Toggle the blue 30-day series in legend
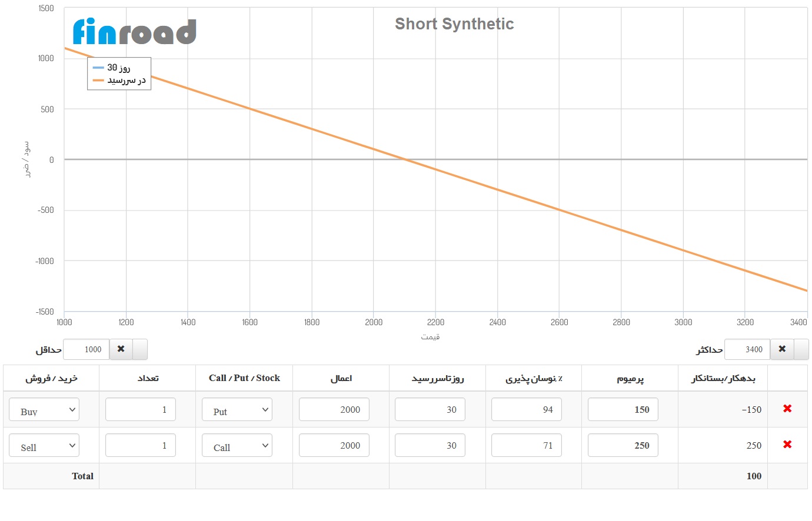The width and height of the screenshot is (812, 521). pyautogui.click(x=118, y=68)
